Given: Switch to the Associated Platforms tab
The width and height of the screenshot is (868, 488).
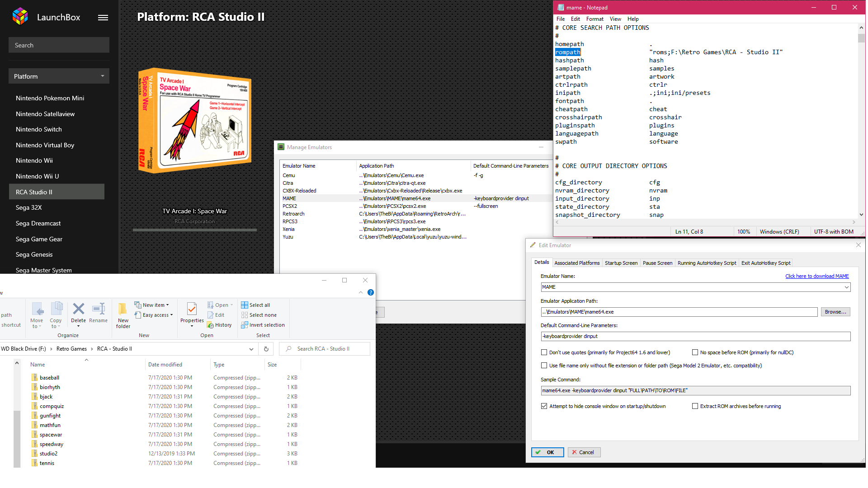Looking at the screenshot, I should (x=577, y=263).
